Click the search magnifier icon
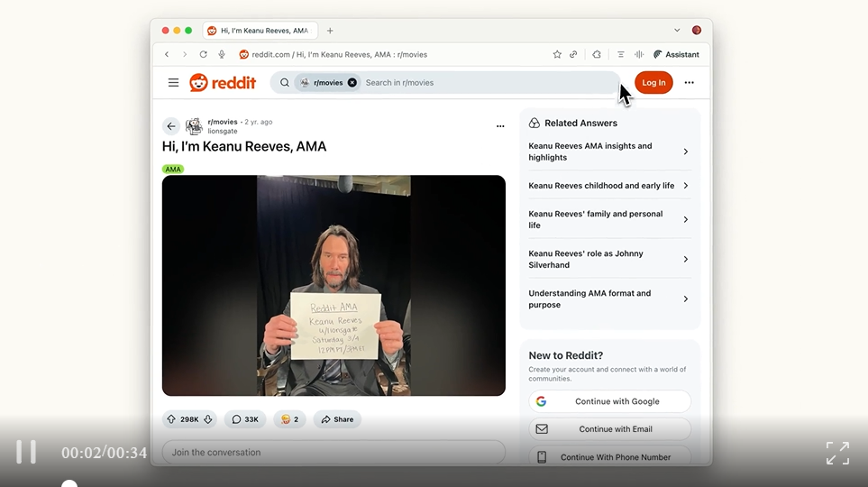Viewport: 868px width, 487px height. [x=285, y=83]
